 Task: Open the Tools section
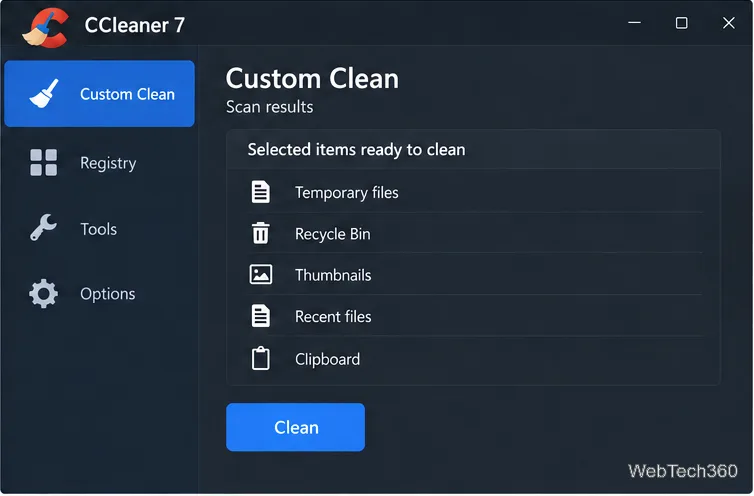pos(100,229)
